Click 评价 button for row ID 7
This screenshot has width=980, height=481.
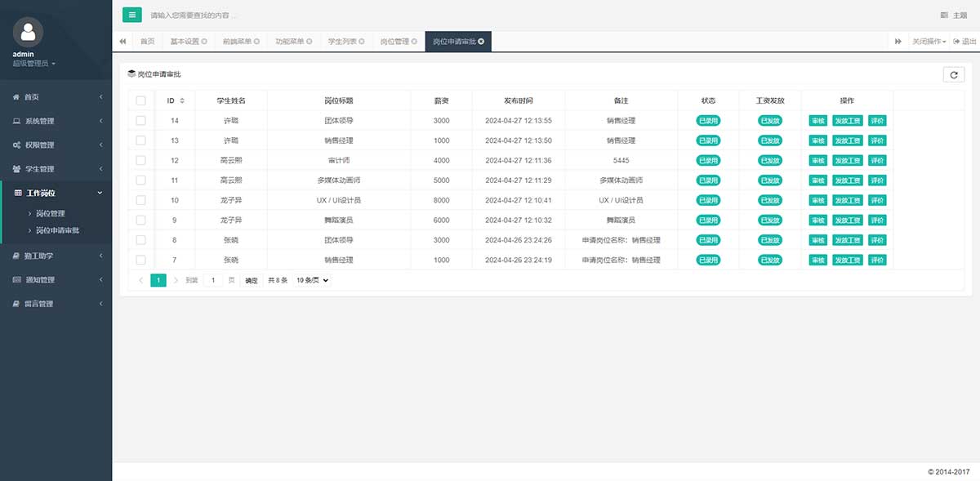(876, 260)
